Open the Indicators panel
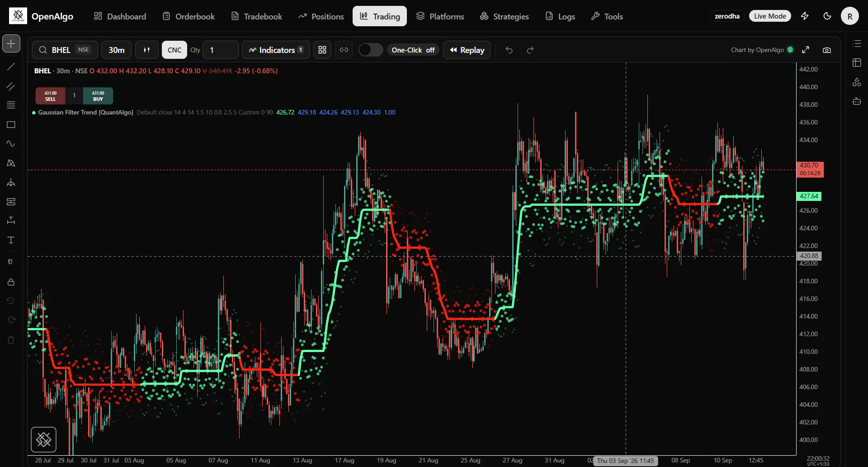The width and height of the screenshot is (868, 467). pos(276,50)
